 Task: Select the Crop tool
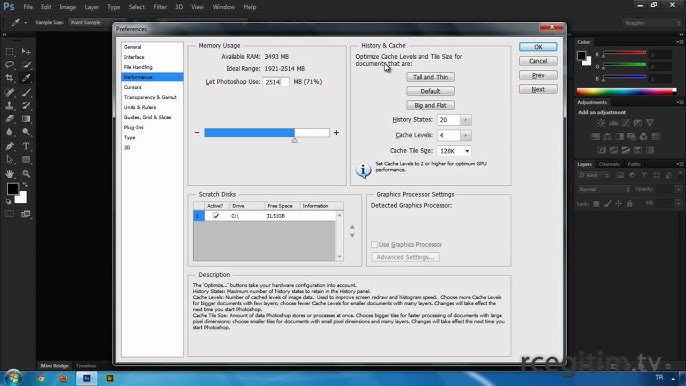[10, 78]
